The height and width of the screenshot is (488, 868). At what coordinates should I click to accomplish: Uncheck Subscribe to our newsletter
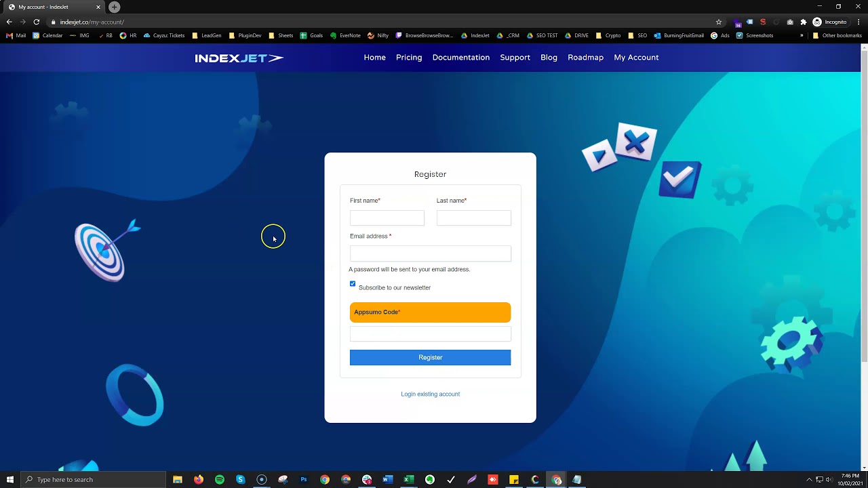click(353, 284)
